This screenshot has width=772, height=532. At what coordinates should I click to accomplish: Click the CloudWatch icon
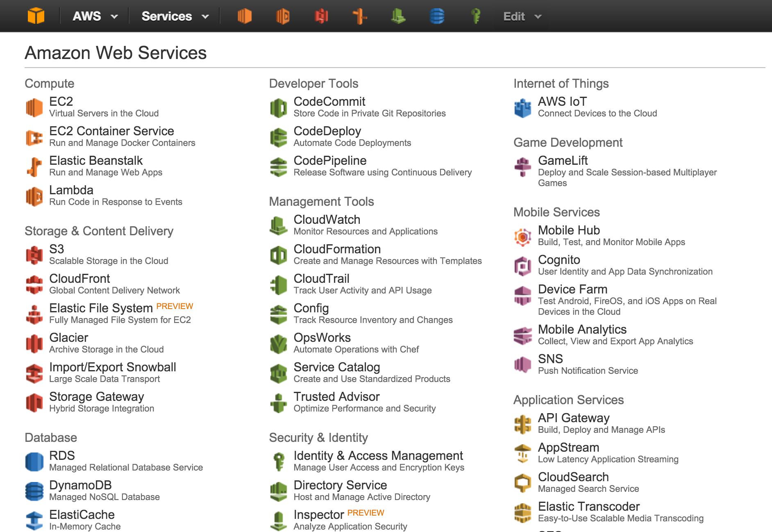[278, 225]
